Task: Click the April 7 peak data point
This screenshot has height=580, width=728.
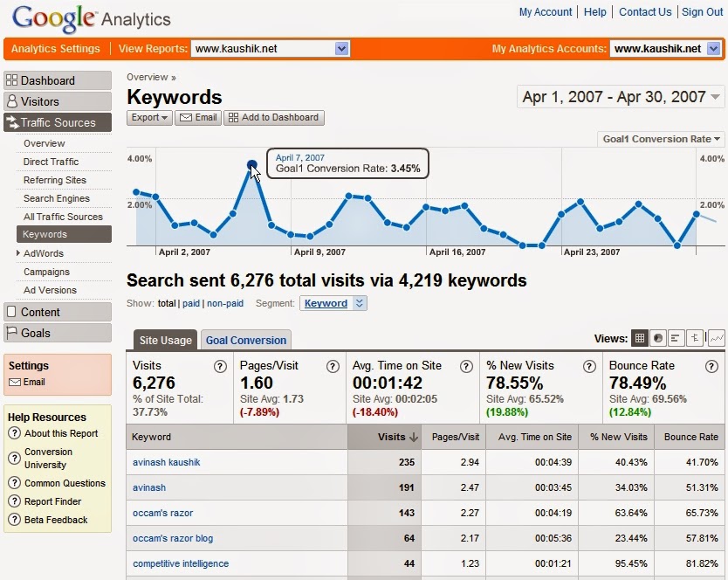Action: 252,164
